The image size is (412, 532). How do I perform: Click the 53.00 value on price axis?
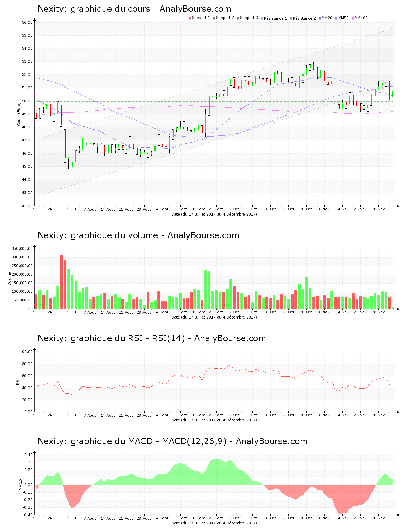(x=27, y=62)
